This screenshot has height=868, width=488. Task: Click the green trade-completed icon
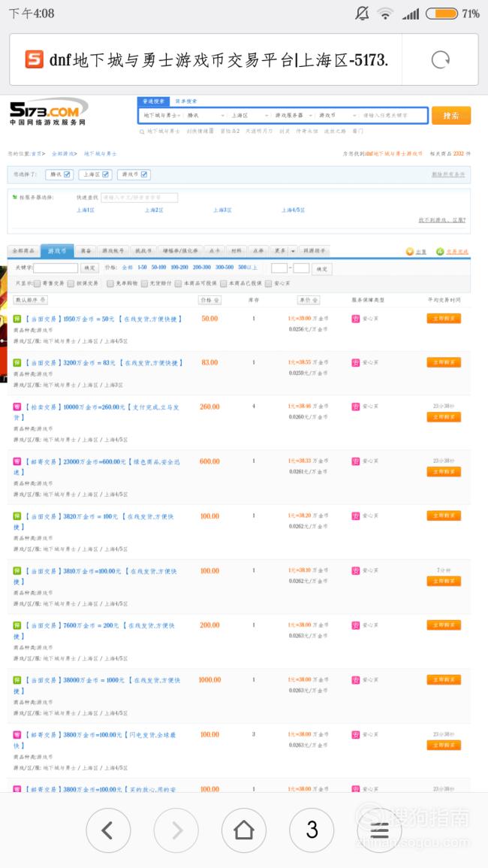(440, 251)
